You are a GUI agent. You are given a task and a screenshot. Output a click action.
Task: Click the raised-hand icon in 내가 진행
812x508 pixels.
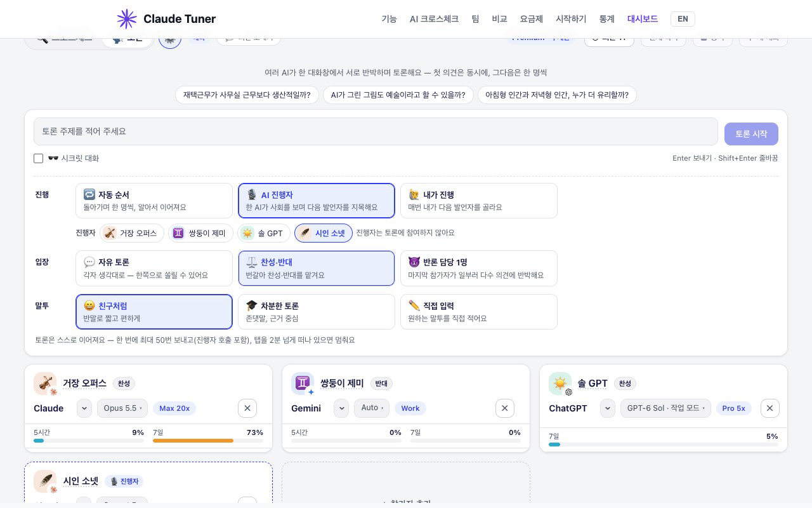[x=414, y=195]
